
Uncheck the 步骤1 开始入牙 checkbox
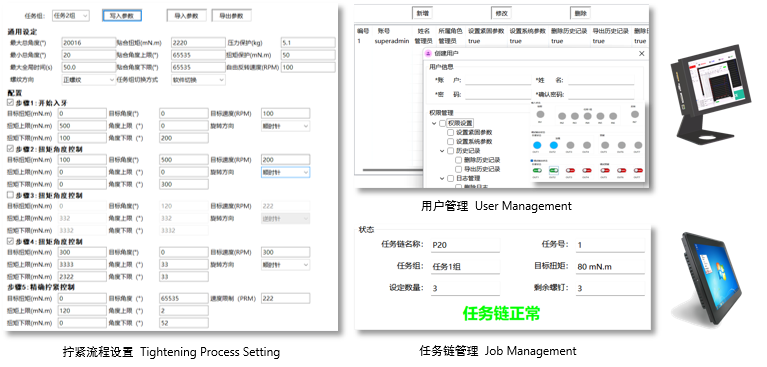(10, 103)
